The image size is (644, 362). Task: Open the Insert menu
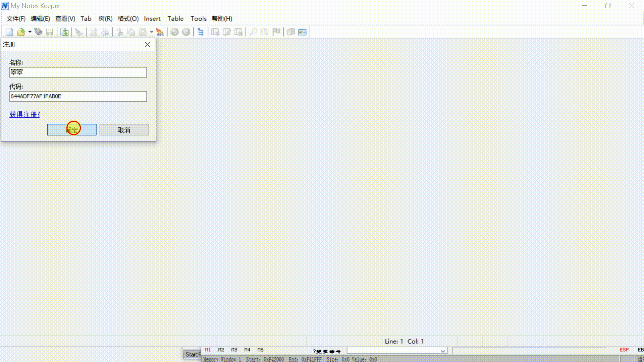pos(152,19)
